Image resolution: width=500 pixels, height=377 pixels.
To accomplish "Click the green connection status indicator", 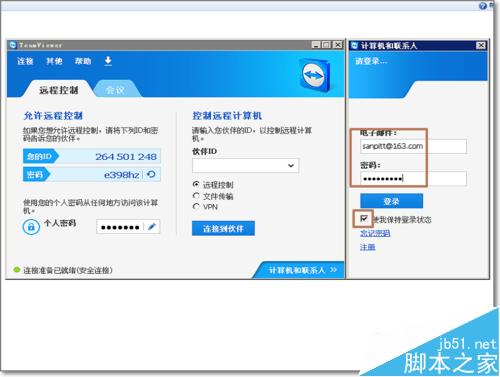I will [x=17, y=270].
